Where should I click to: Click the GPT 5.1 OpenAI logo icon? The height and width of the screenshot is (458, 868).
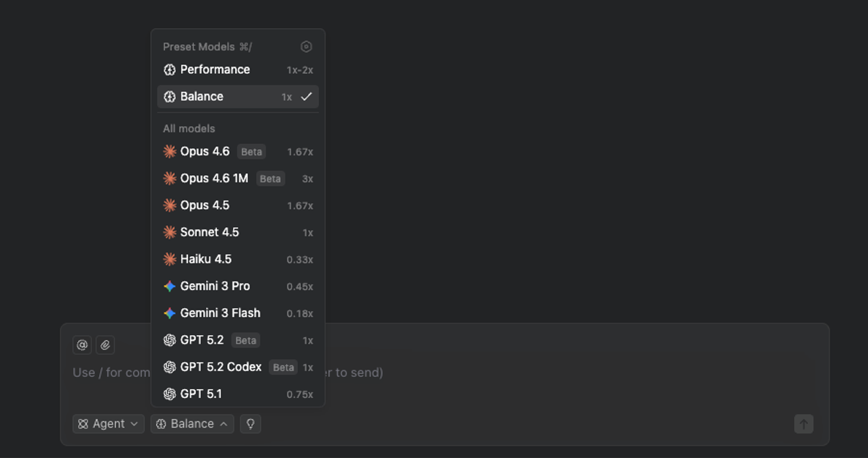(x=169, y=394)
